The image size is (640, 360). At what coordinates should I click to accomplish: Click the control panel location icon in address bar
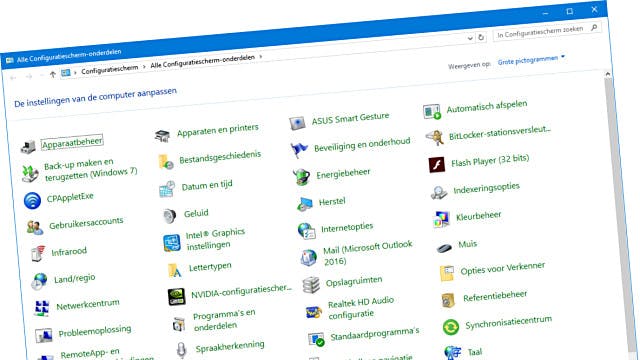pyautogui.click(x=65, y=73)
